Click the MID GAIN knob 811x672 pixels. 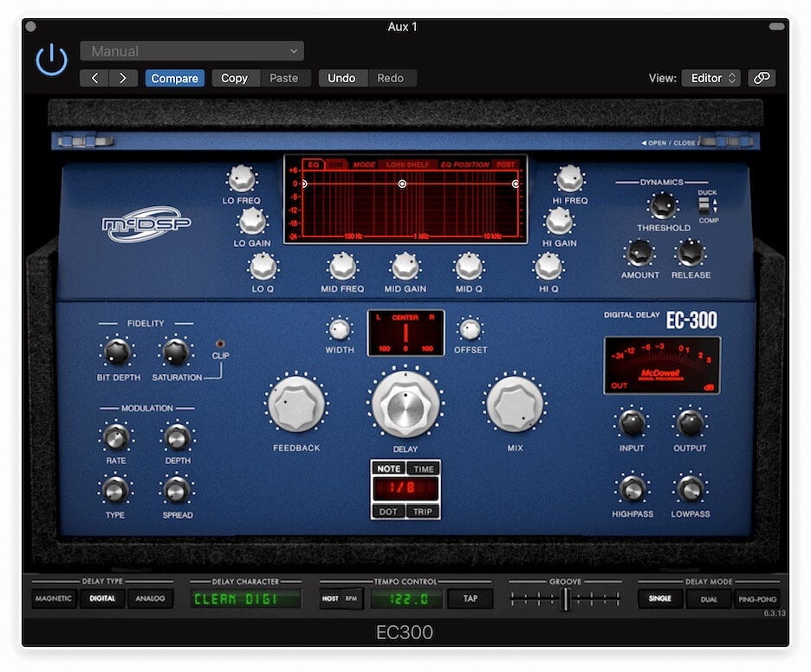405,267
